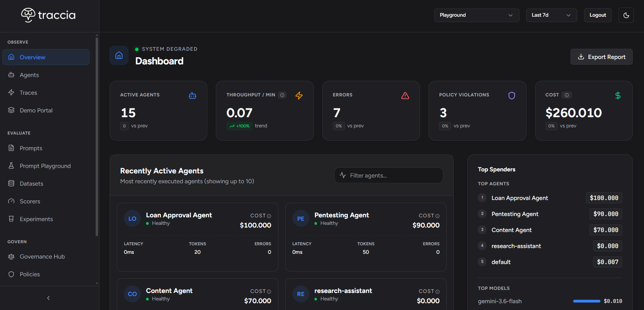The width and height of the screenshot is (644, 310).
Task: Click the Cost dollar sign icon
Action: pos(618,96)
